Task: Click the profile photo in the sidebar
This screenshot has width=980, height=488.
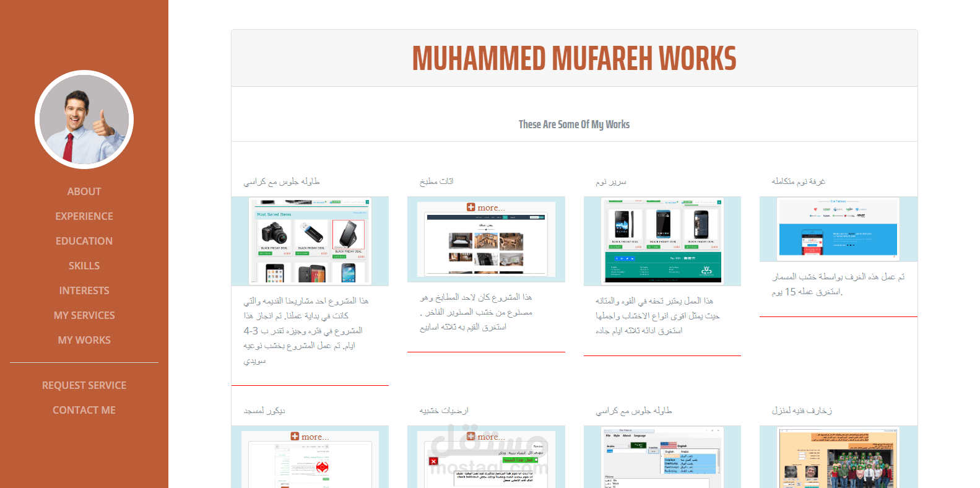Action: [x=84, y=120]
